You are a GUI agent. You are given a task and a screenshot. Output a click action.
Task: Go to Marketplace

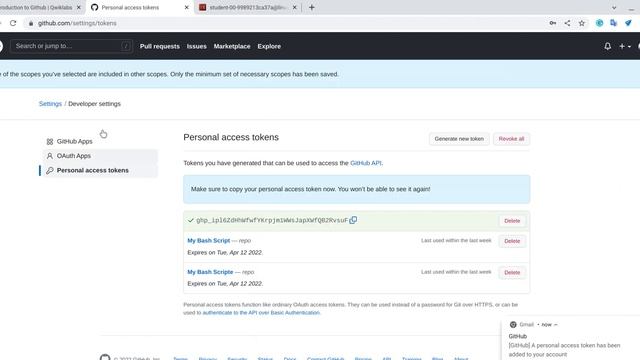(x=232, y=47)
